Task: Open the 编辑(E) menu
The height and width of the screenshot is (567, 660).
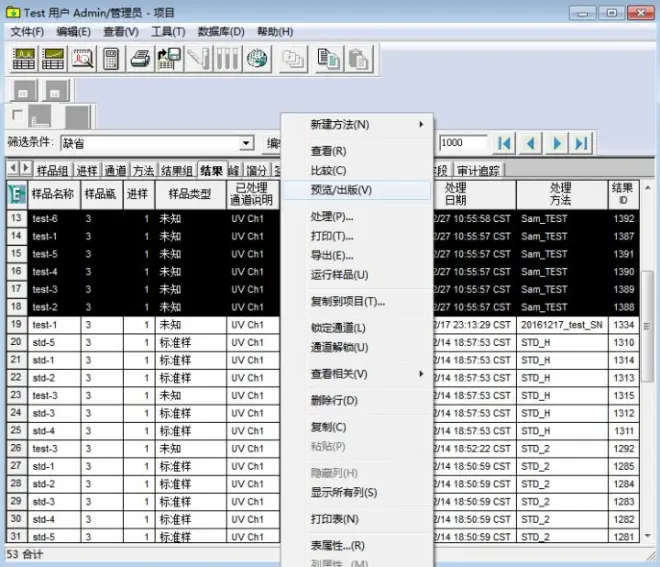Action: coord(73,32)
